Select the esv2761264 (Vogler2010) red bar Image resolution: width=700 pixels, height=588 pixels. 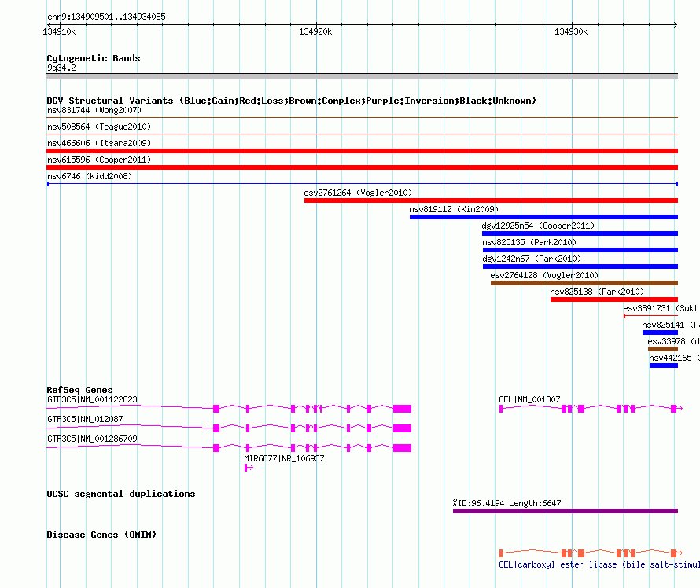[x=491, y=200]
